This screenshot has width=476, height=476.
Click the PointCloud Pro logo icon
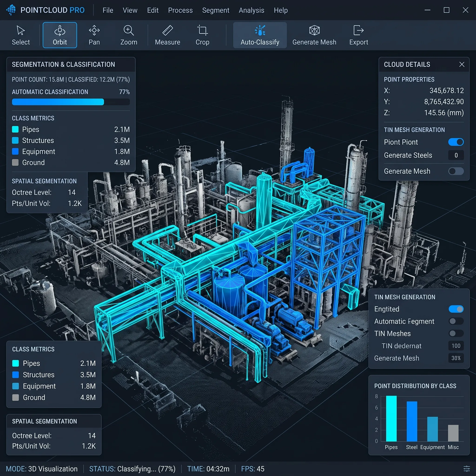(x=11, y=10)
